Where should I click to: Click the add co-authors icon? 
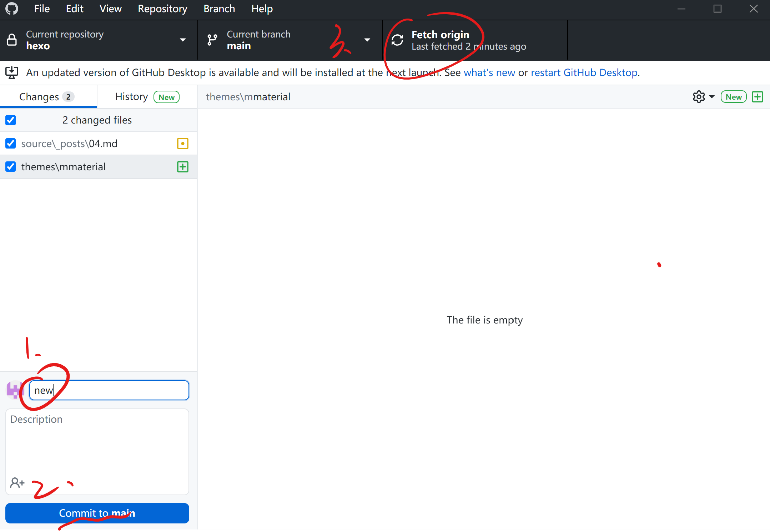click(x=17, y=483)
